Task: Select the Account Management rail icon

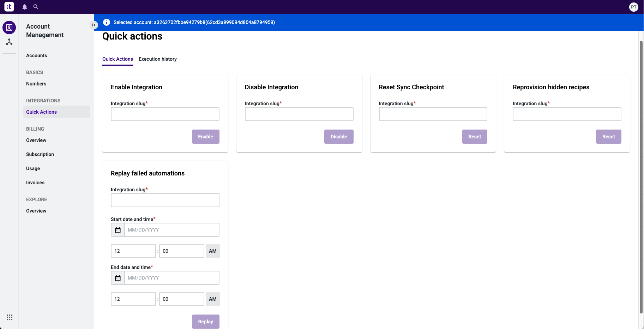Action: point(9,28)
